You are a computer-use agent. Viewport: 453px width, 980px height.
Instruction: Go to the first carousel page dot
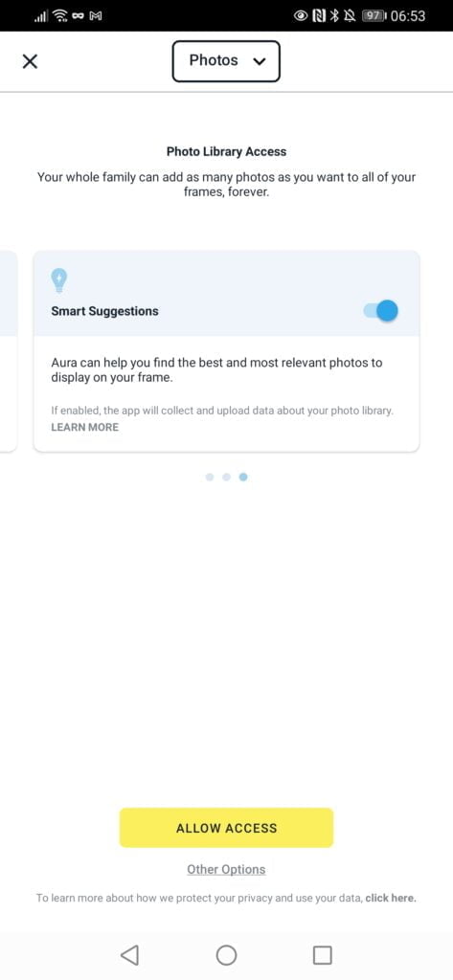tap(210, 477)
